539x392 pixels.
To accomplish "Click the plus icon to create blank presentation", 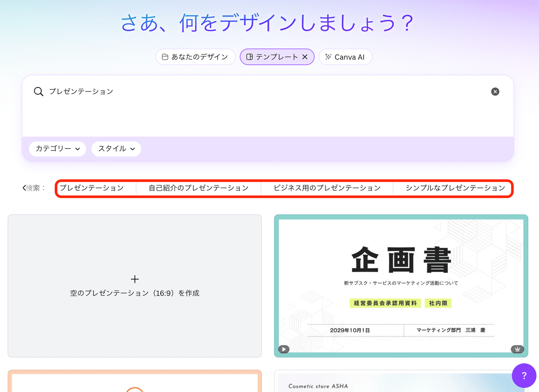I will tap(134, 279).
